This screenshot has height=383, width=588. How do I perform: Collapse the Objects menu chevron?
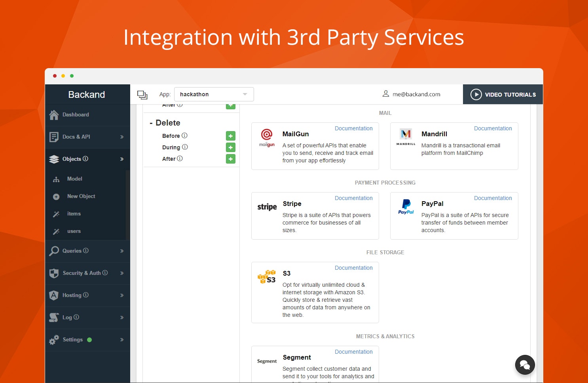click(122, 159)
